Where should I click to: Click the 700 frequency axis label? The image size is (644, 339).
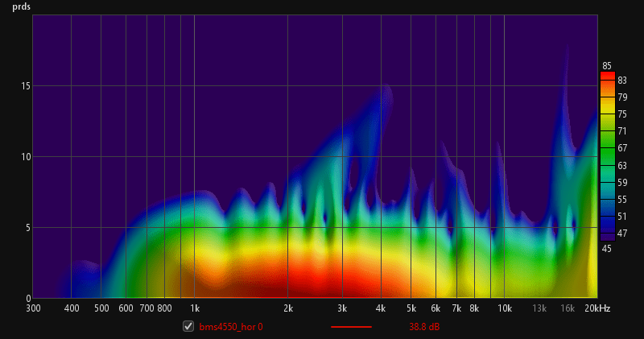pos(147,308)
